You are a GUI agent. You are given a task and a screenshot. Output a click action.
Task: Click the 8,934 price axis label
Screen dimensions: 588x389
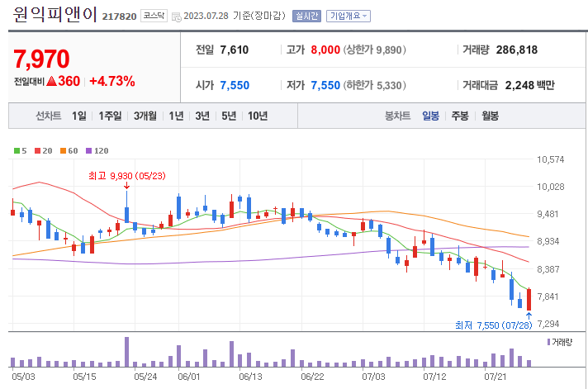coord(548,241)
